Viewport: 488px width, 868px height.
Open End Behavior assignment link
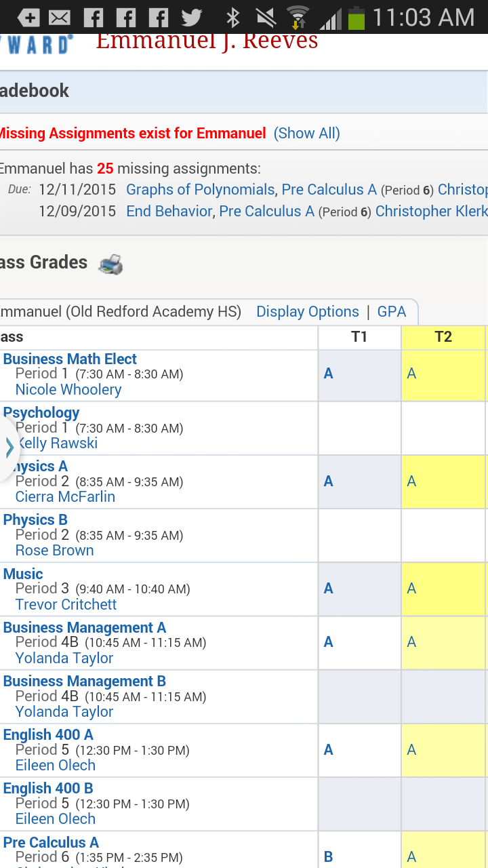(x=169, y=211)
